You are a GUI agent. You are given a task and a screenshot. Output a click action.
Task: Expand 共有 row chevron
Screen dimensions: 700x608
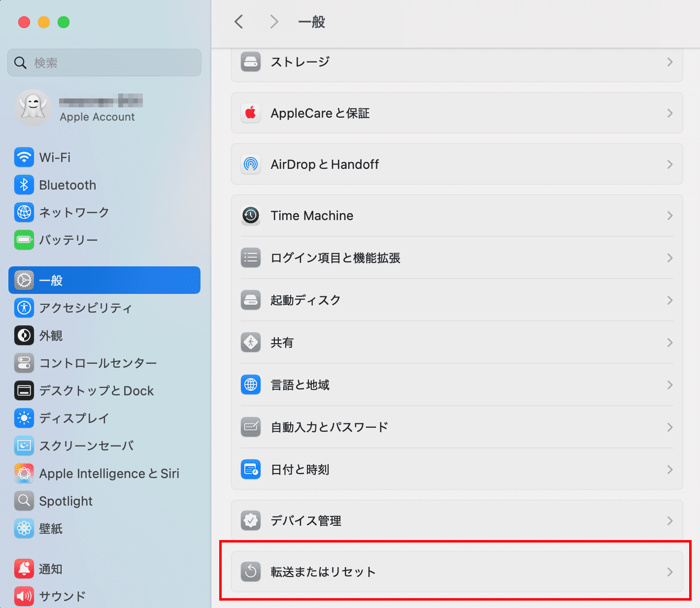[x=670, y=343]
